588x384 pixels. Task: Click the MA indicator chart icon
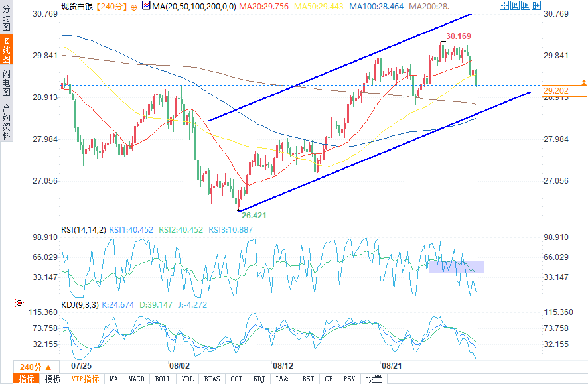[146, 5]
